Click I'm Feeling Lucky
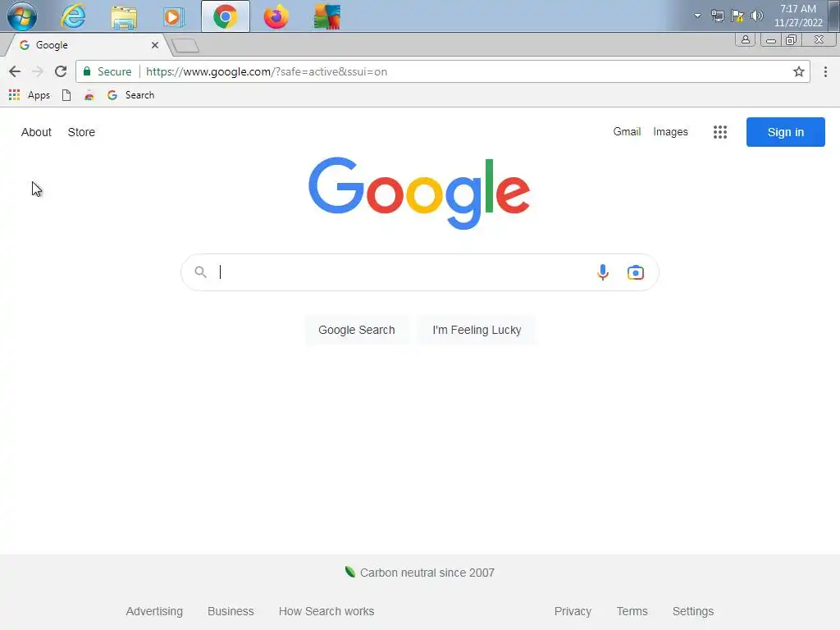Viewport: 840px width, 630px height. pos(477,330)
